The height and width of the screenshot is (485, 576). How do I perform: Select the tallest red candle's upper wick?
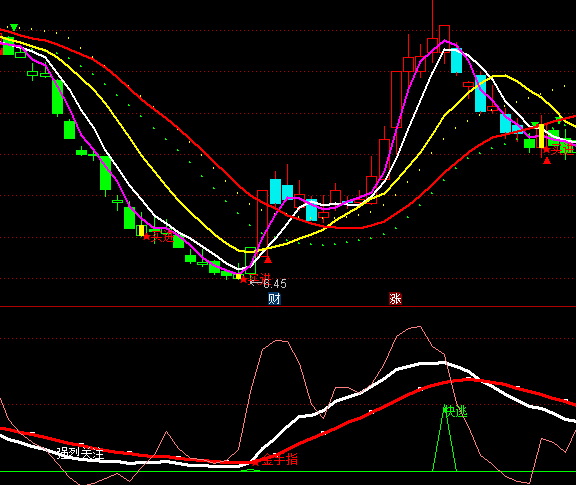[432, 19]
